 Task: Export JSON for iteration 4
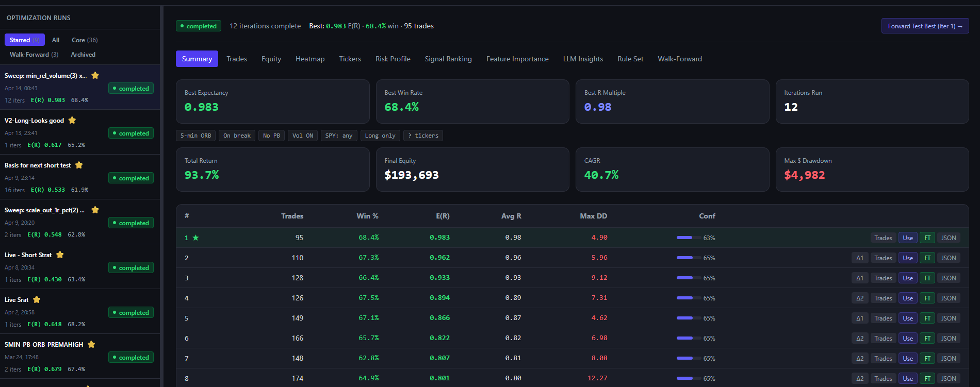[949, 298]
